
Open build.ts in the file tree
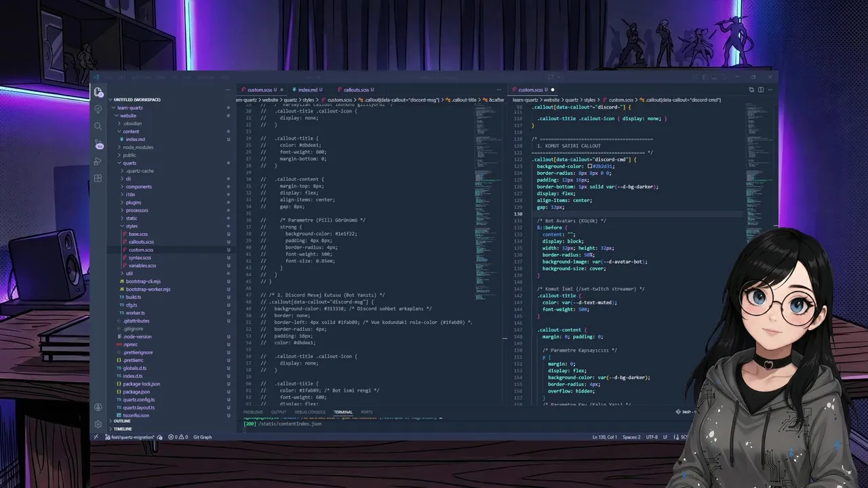point(134,297)
